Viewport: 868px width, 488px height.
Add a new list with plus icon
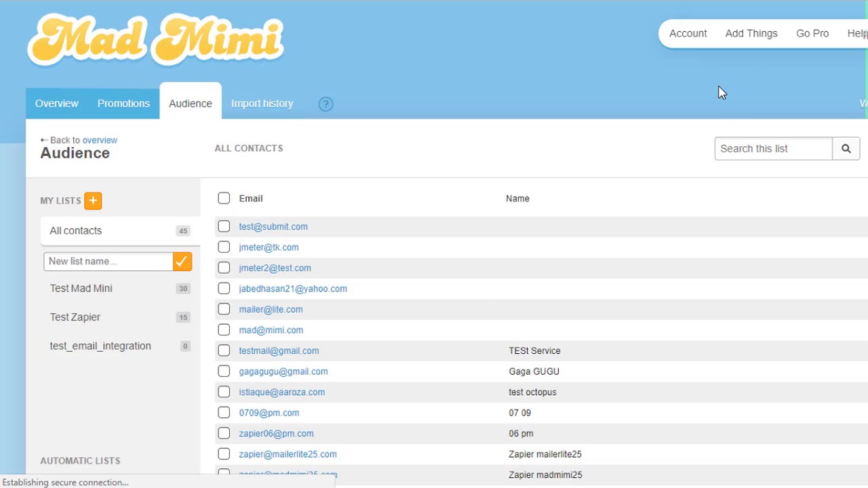point(93,201)
